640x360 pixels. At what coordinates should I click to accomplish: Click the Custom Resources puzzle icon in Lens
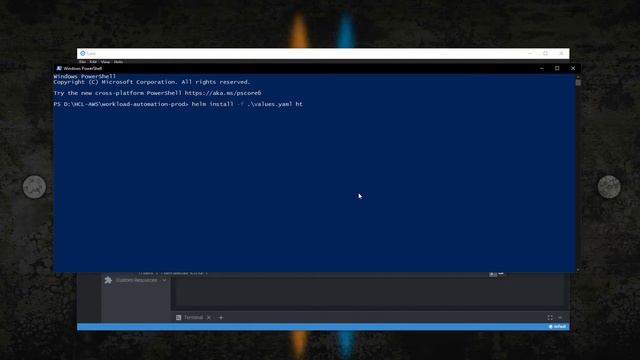point(108,280)
